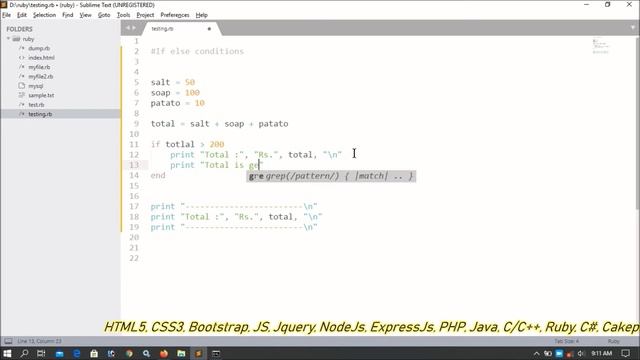Click the "total = salt + soap + patato" line
The width and height of the screenshot is (640, 360).
pyautogui.click(x=219, y=124)
